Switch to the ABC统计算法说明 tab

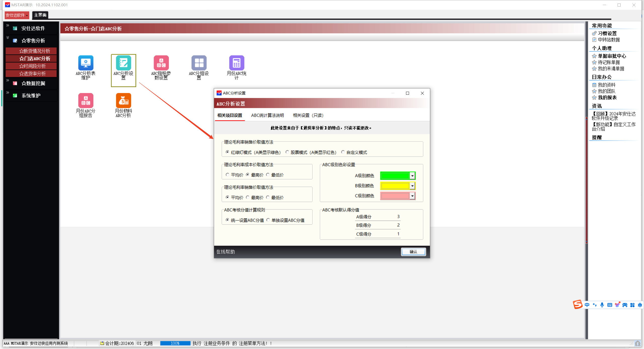pyautogui.click(x=267, y=115)
